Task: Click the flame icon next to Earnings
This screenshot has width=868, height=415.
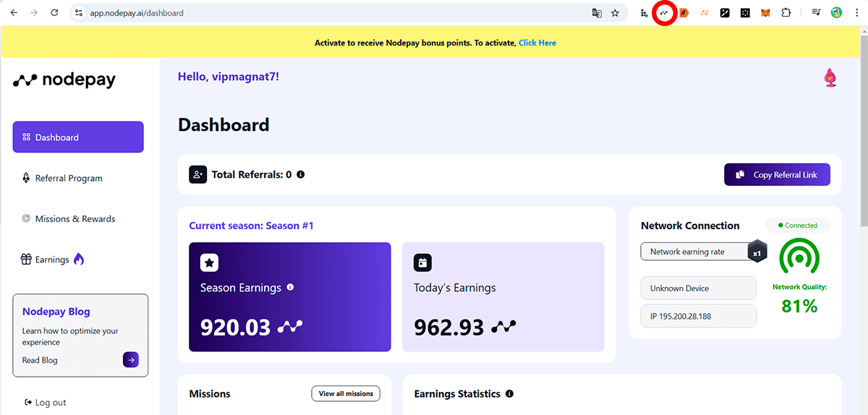Action: pyautogui.click(x=79, y=259)
